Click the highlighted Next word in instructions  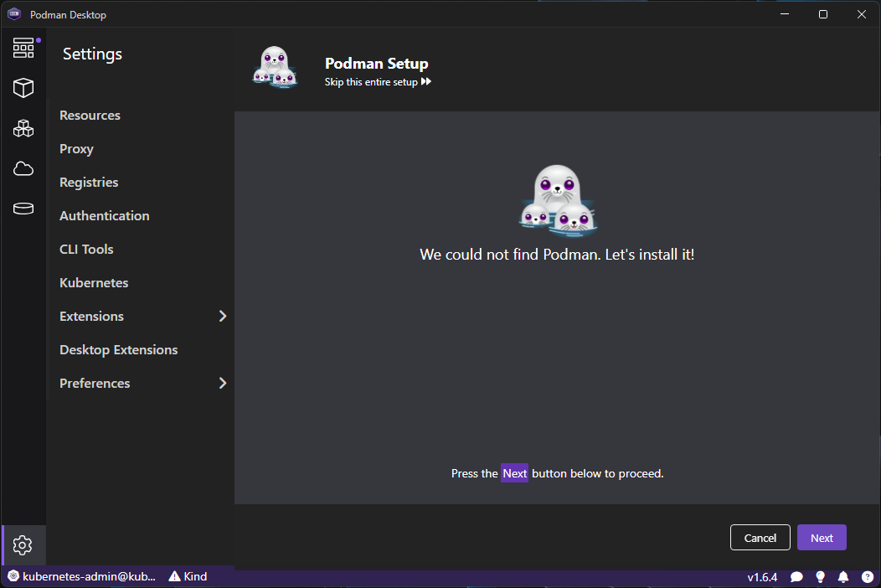point(515,473)
